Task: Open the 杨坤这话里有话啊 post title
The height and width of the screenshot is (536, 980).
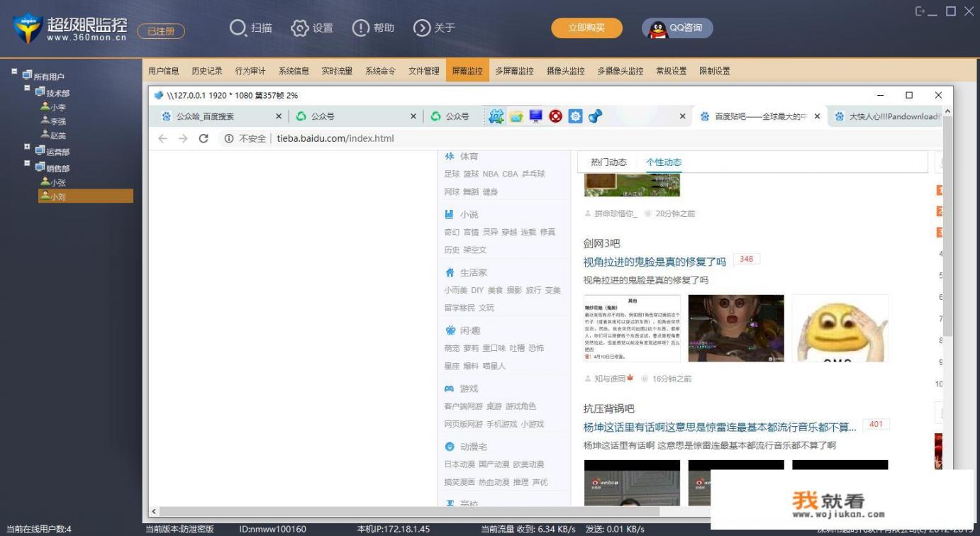Action: (720, 427)
